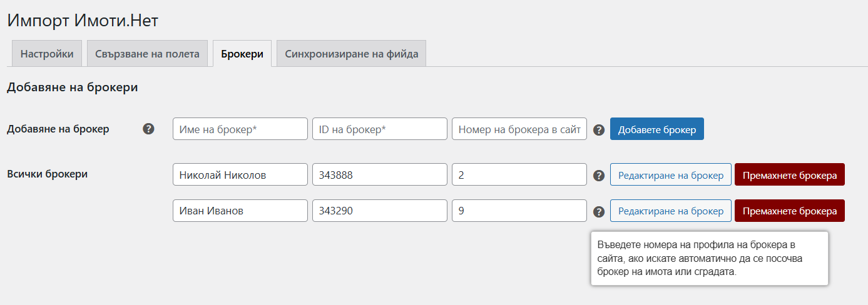Click Номер на брокера в сайта field
The width and height of the screenshot is (868, 305).
519,129
